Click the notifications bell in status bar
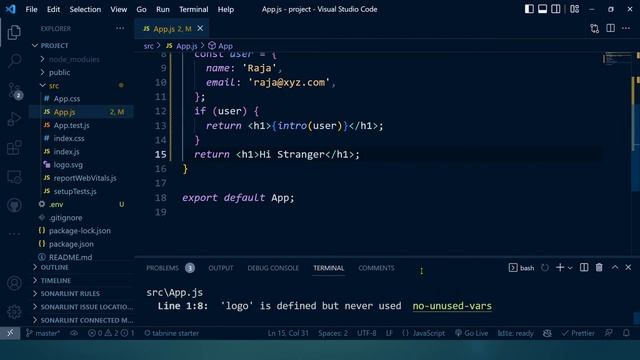This screenshot has height=360, width=640. pos(627,333)
